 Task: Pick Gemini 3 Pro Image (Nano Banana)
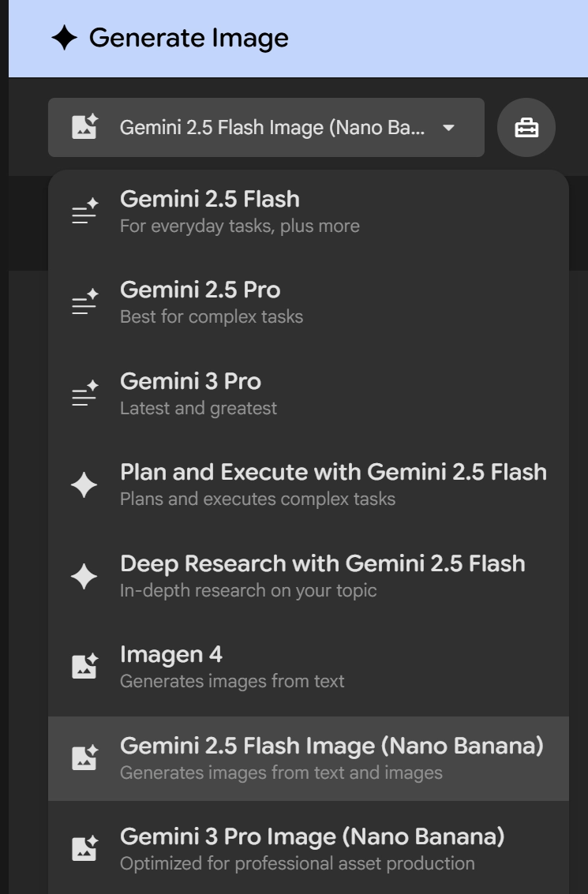pyautogui.click(x=312, y=848)
